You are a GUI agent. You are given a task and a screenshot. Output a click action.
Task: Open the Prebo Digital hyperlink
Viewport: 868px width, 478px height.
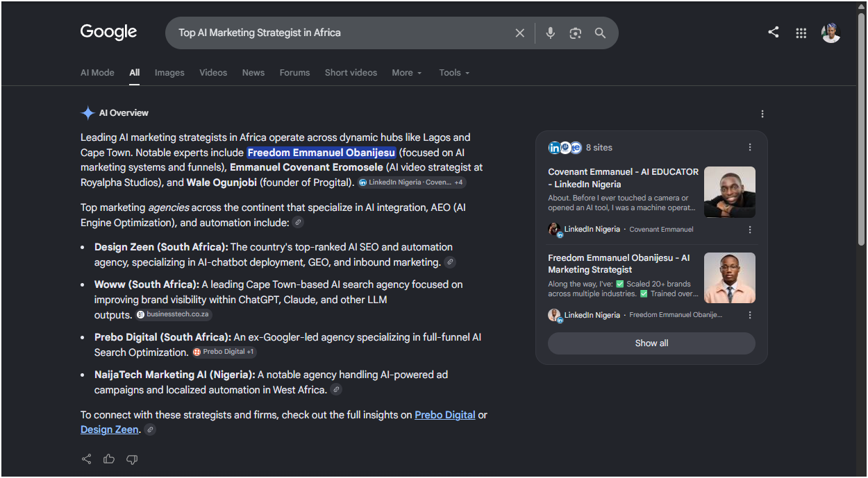coord(445,415)
